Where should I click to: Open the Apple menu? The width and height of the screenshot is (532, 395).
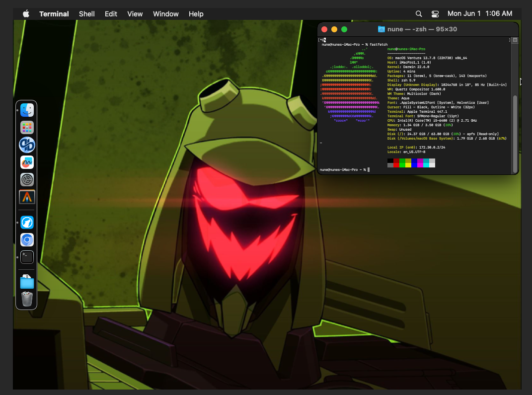[x=26, y=14]
